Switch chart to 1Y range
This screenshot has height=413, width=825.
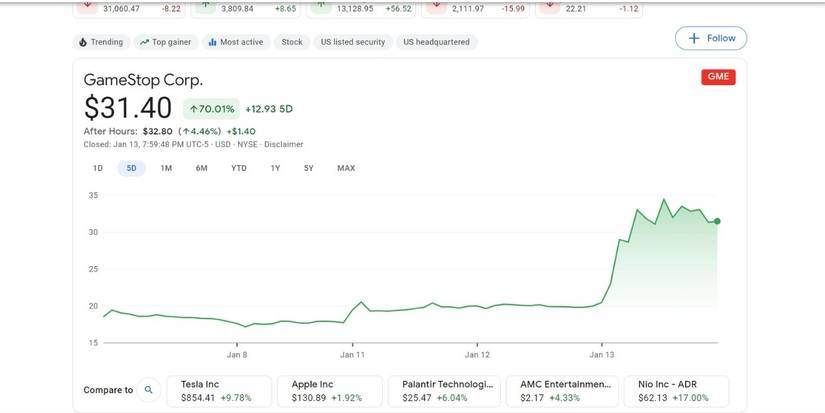[275, 168]
